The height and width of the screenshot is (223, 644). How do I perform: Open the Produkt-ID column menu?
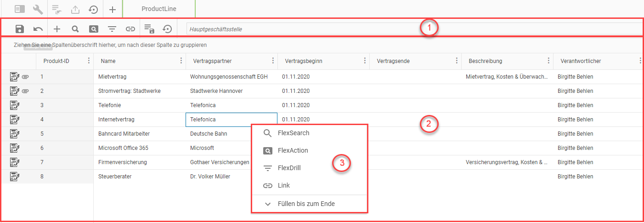click(x=89, y=61)
